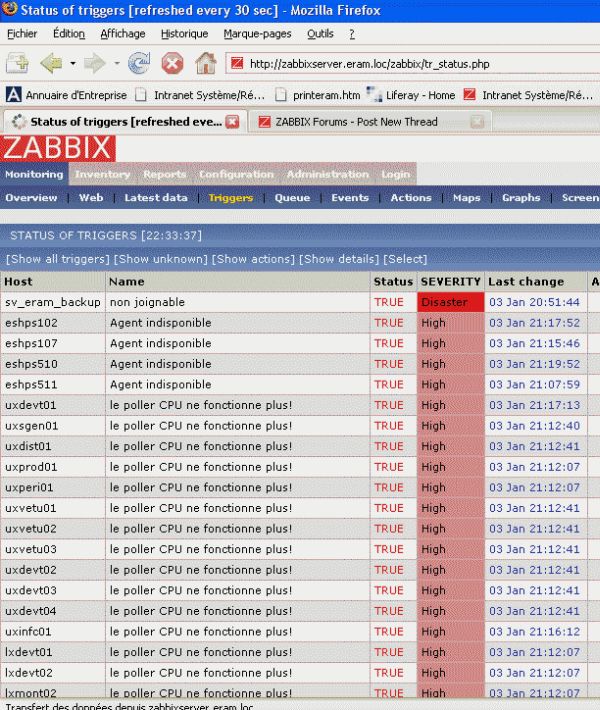Open last change 03 Jan 21:15:46 link
Viewport: 600px width, 710px height.
(x=534, y=343)
